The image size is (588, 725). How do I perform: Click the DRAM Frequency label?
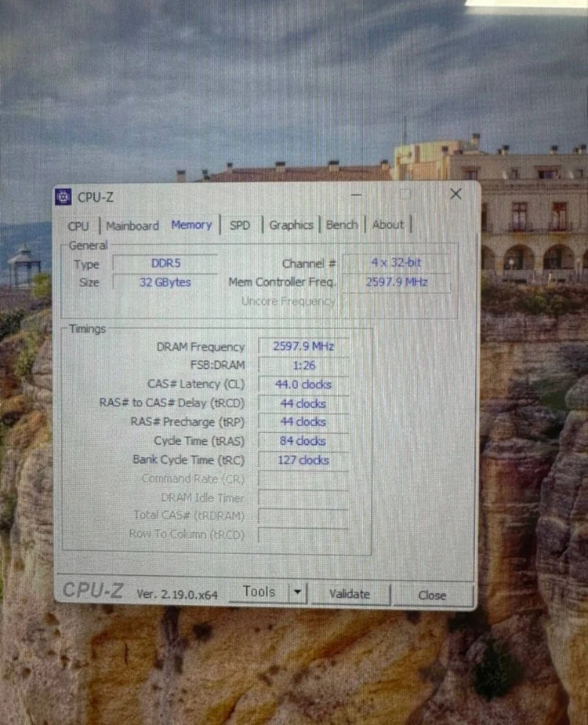[x=201, y=347]
